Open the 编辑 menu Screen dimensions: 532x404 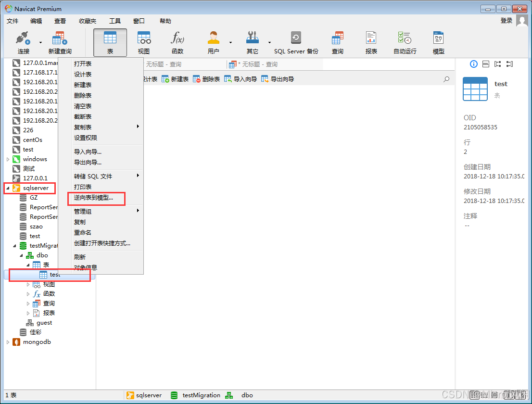(36, 21)
